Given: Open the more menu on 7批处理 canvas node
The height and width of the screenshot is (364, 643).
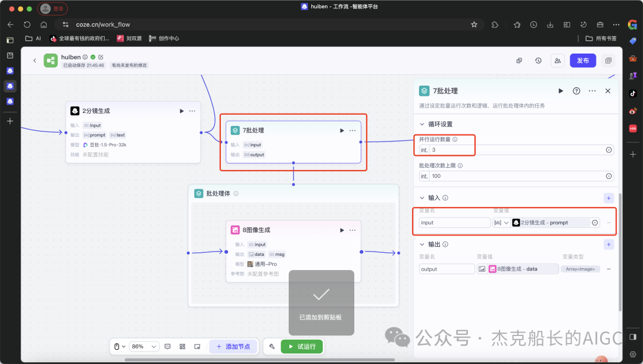Looking at the screenshot, I should pyautogui.click(x=352, y=131).
